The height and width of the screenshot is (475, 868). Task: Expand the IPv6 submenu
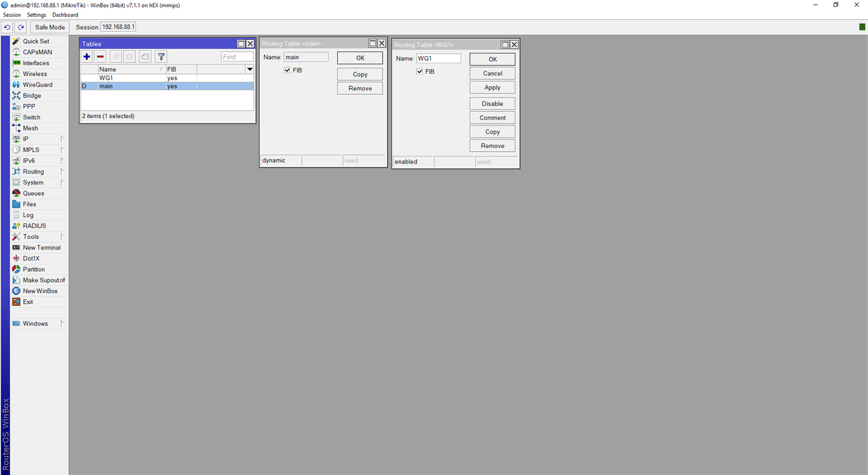coord(39,161)
